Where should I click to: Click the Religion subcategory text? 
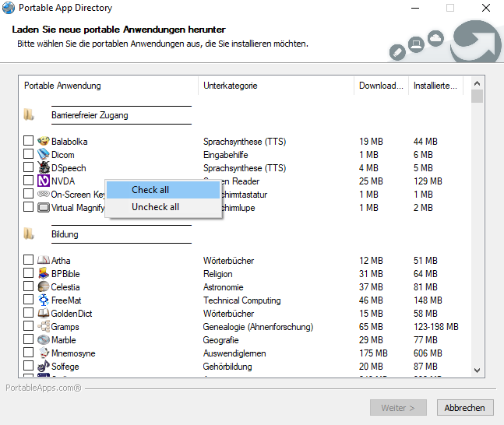217,274
